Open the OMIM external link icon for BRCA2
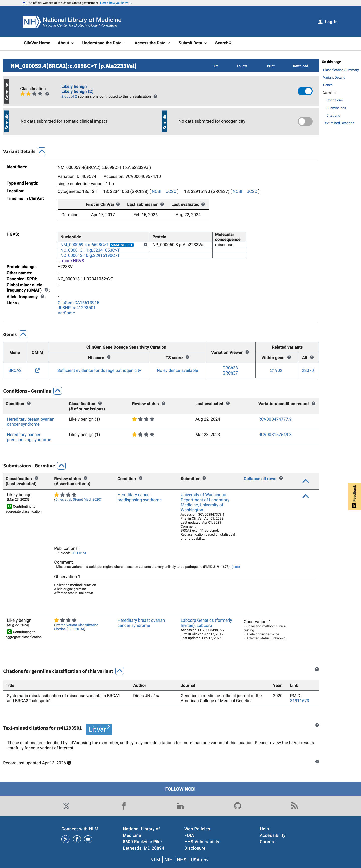The image size is (361, 868). pos(37,370)
